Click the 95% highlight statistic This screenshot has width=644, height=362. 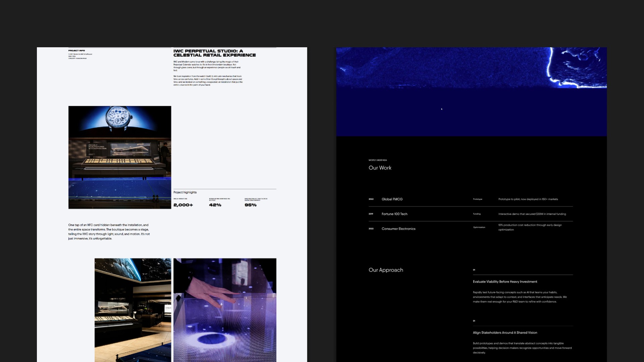[x=251, y=205]
